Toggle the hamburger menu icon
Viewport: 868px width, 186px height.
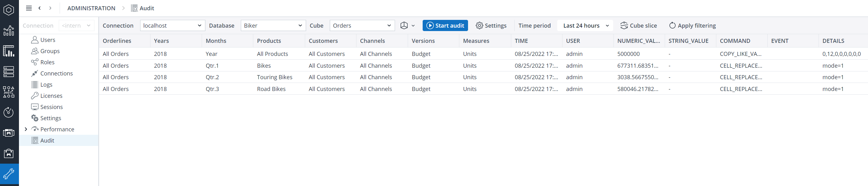click(x=29, y=8)
